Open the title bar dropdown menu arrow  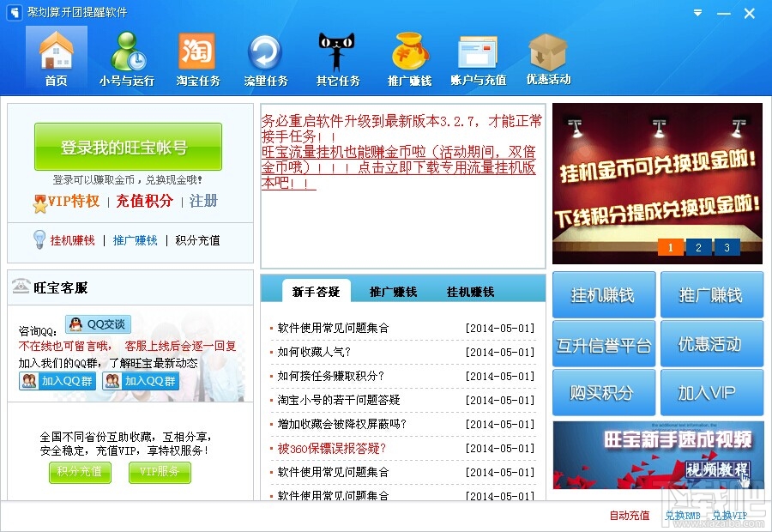point(697,13)
